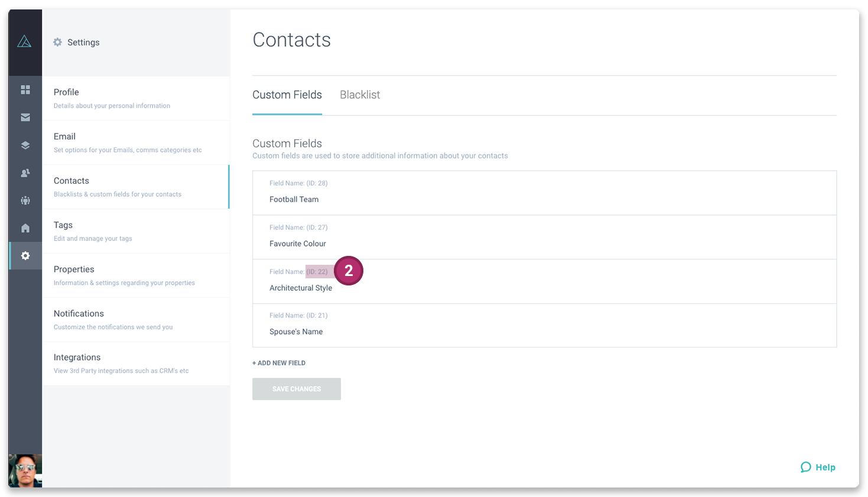The width and height of the screenshot is (868, 497).
Task: Click ADD NEW FIELD
Action: pos(278,362)
